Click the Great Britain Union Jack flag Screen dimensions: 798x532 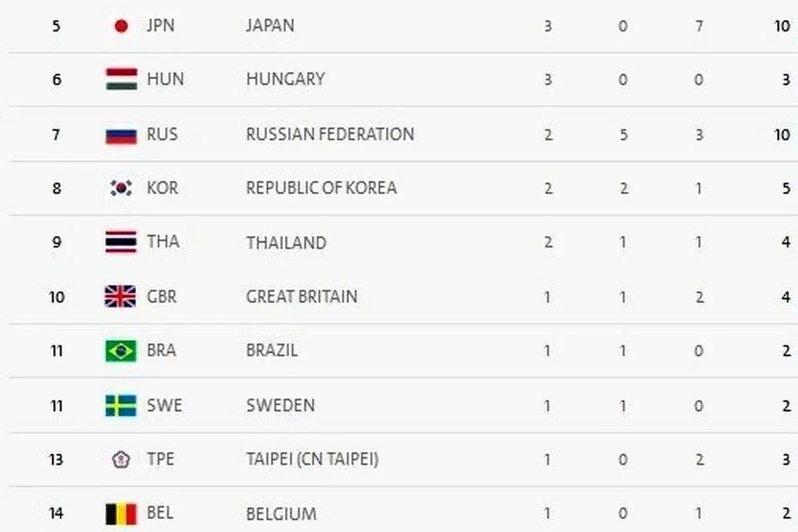(x=120, y=296)
